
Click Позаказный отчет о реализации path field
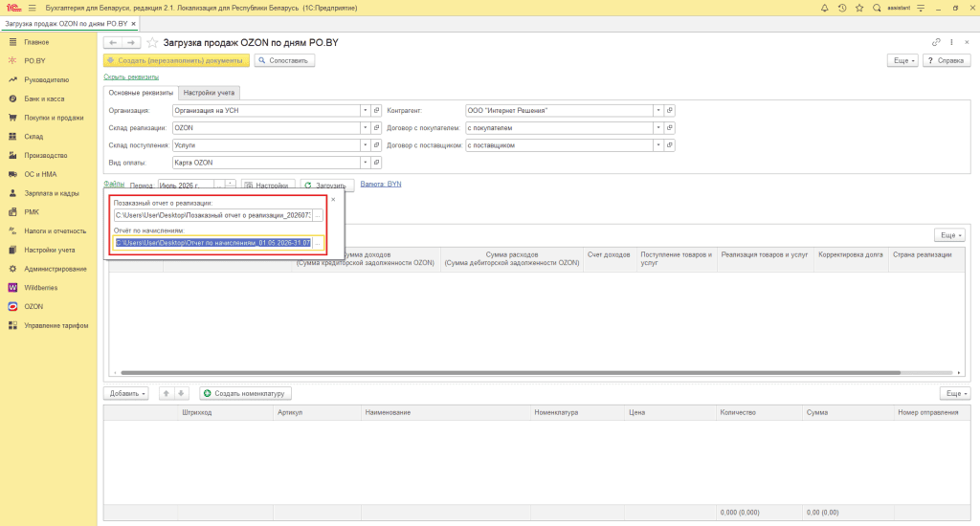213,215
